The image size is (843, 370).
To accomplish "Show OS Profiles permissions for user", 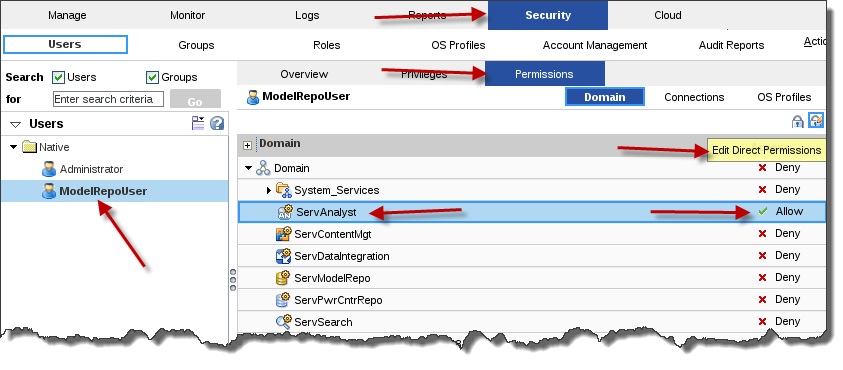I will tap(784, 97).
